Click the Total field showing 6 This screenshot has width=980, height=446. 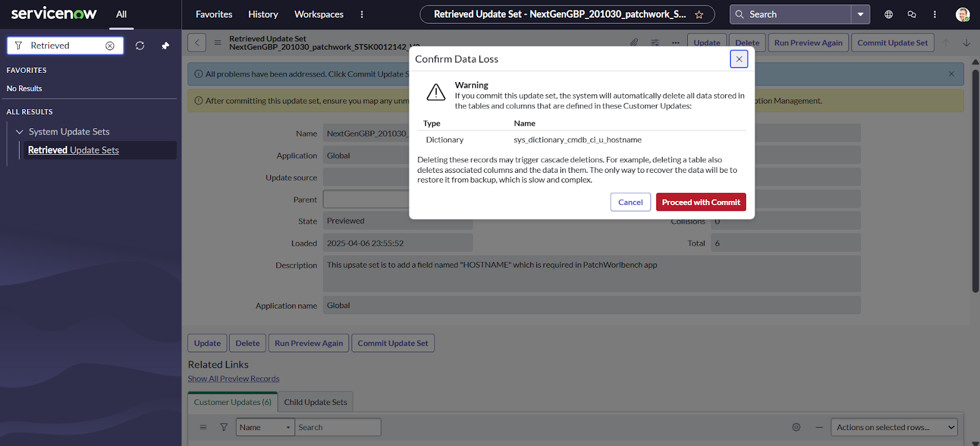pos(786,243)
